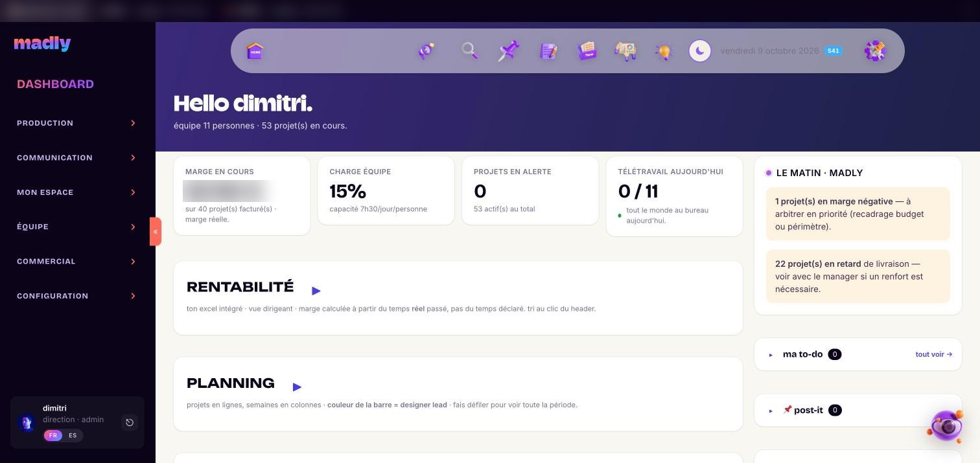
Task: Click the S41 week badge
Action: click(834, 51)
